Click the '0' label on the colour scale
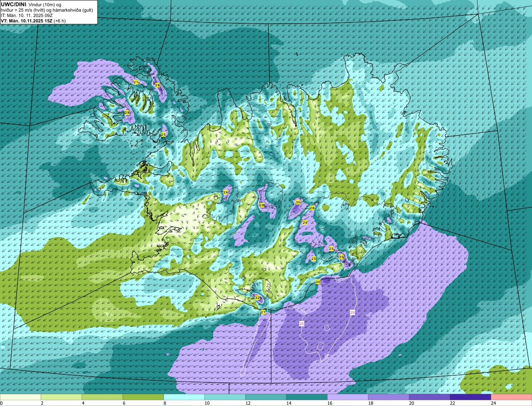This screenshot has height=406, width=532. [2, 403]
